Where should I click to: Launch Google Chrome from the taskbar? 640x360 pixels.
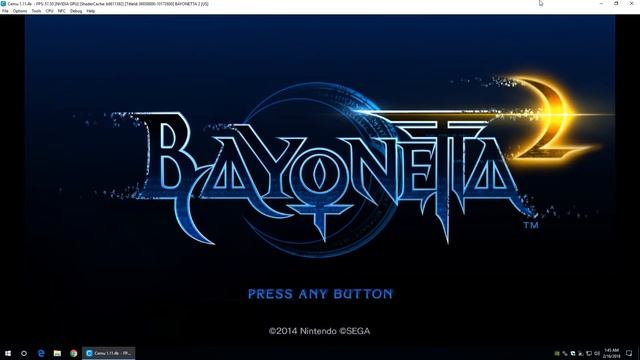73,353
